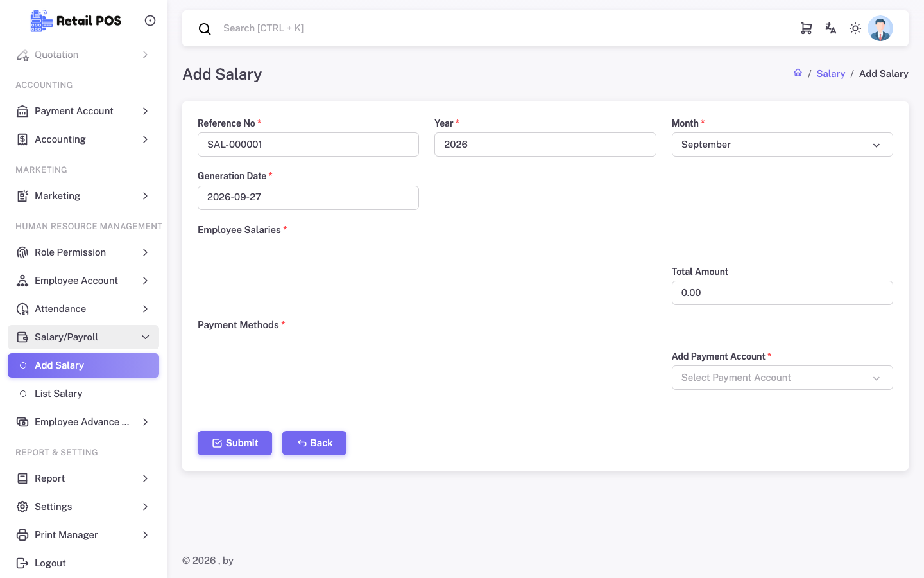The width and height of the screenshot is (924, 578).
Task: Collapse the Salary/Payroll chevron
Action: pos(145,337)
